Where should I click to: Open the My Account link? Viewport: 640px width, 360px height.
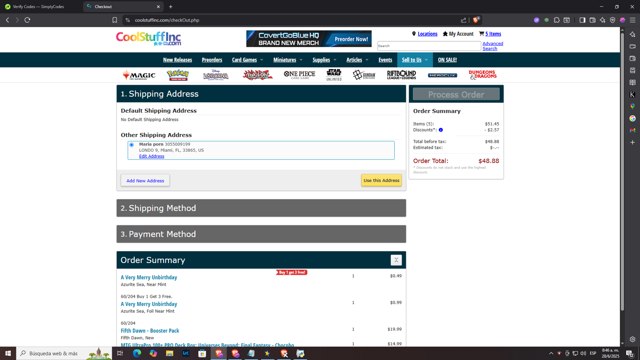click(461, 34)
